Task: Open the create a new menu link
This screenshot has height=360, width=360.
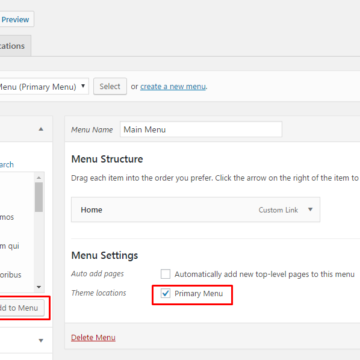Action: pos(173,87)
